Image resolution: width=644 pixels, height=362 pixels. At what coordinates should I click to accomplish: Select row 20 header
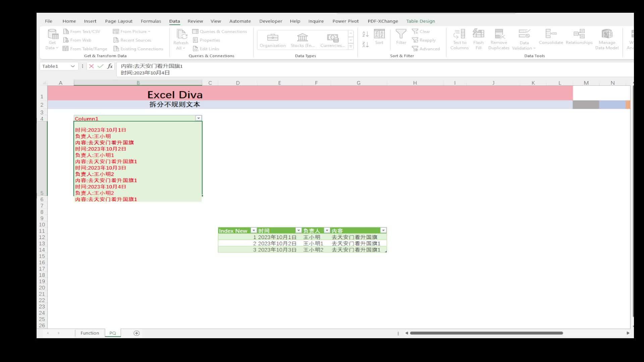coord(42,288)
